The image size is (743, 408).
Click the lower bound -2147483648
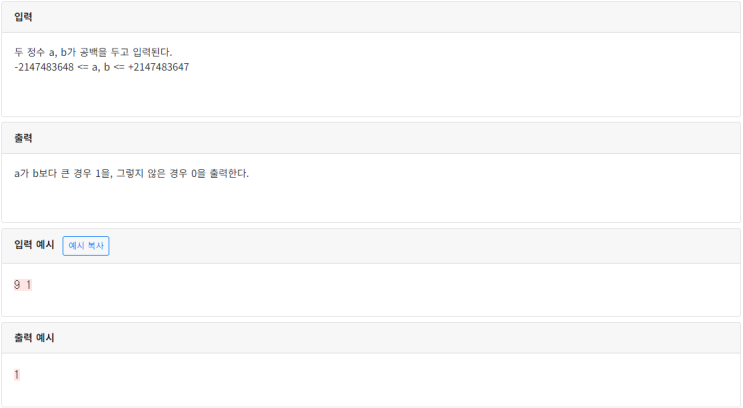pos(44,67)
